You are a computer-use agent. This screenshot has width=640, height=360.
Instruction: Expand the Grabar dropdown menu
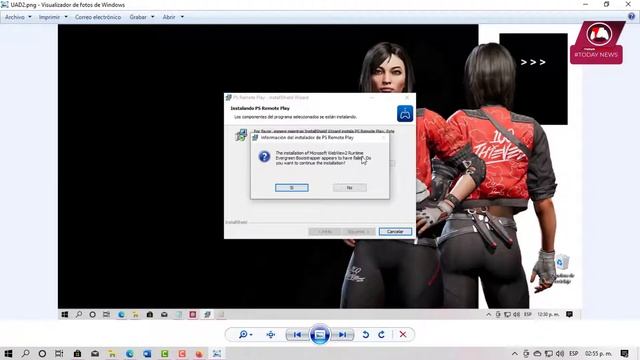point(142,17)
